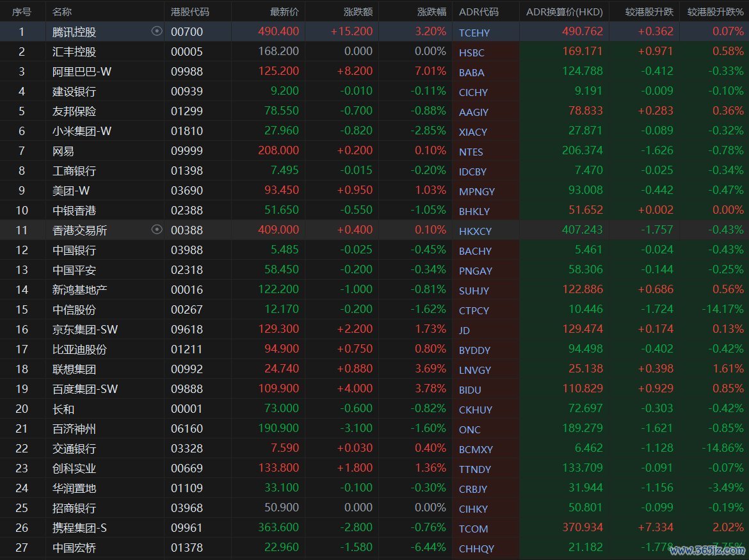Click ADR code TCEHY
The width and height of the screenshot is (749, 560).
(474, 33)
